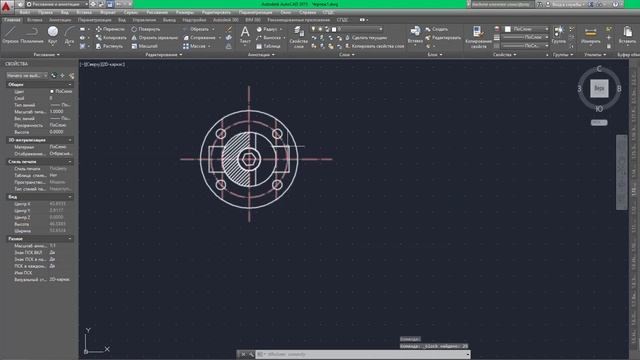The width and height of the screenshot is (640, 360).
Task: Click the Повернуть (Rotate) tool
Action: (x=146, y=29)
